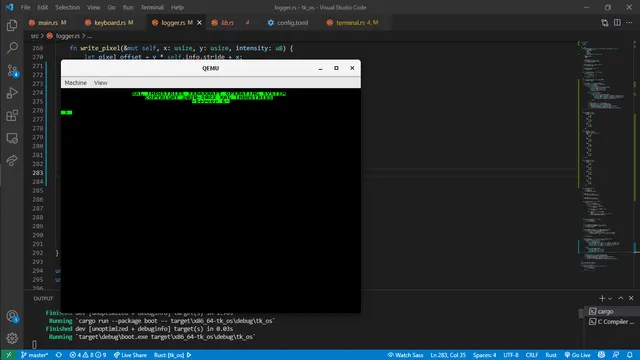Open notifications bell in status bar

[x=630, y=355]
